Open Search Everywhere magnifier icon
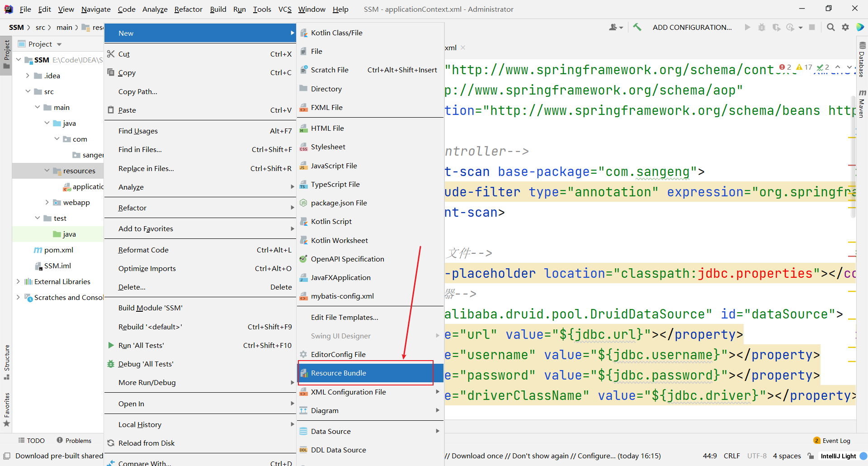Image resolution: width=868 pixels, height=466 pixels. click(x=830, y=27)
